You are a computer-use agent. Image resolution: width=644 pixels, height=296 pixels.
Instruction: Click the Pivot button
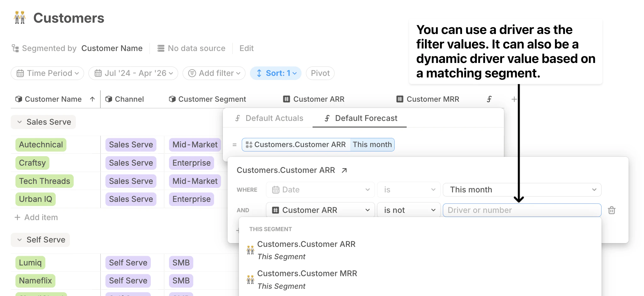coord(320,73)
